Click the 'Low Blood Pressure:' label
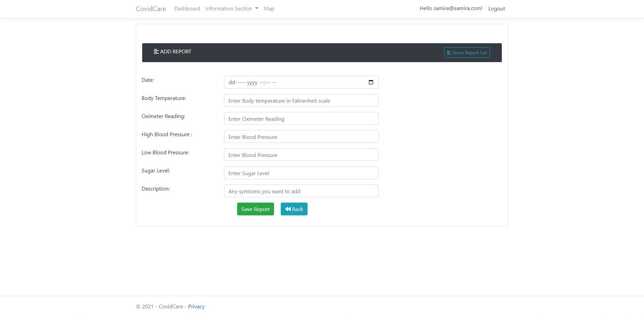644x316 pixels. tap(165, 153)
